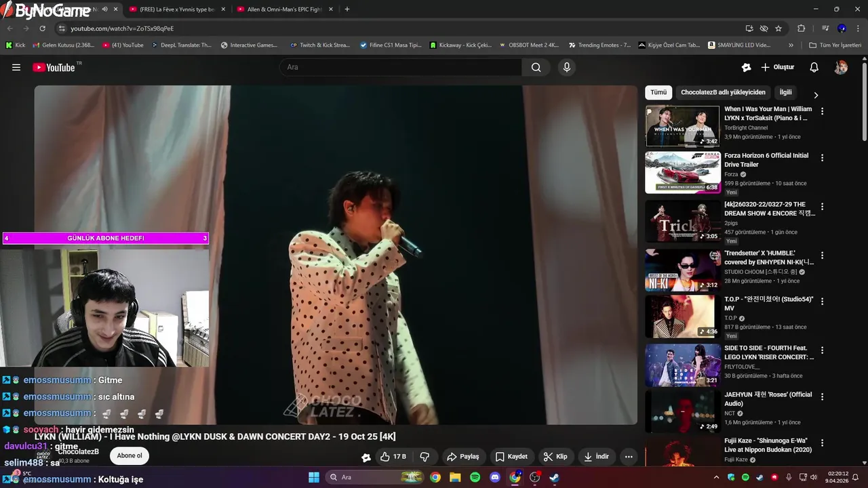Open the T.O.P Studio54 MV thumbnail

682,316
